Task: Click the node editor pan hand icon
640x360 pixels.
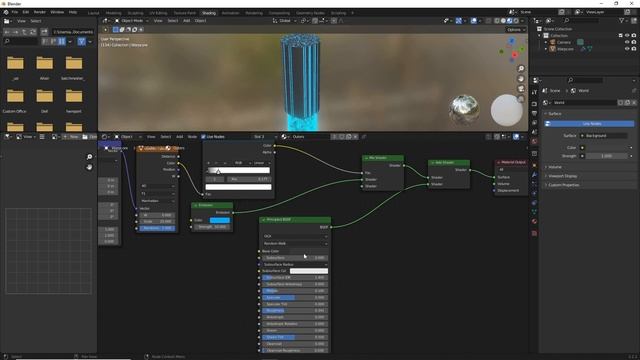Action: 89,167
